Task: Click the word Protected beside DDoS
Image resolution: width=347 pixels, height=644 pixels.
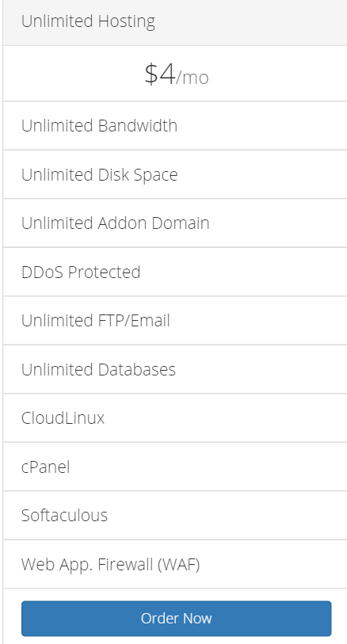Action: pyautogui.click(x=104, y=272)
